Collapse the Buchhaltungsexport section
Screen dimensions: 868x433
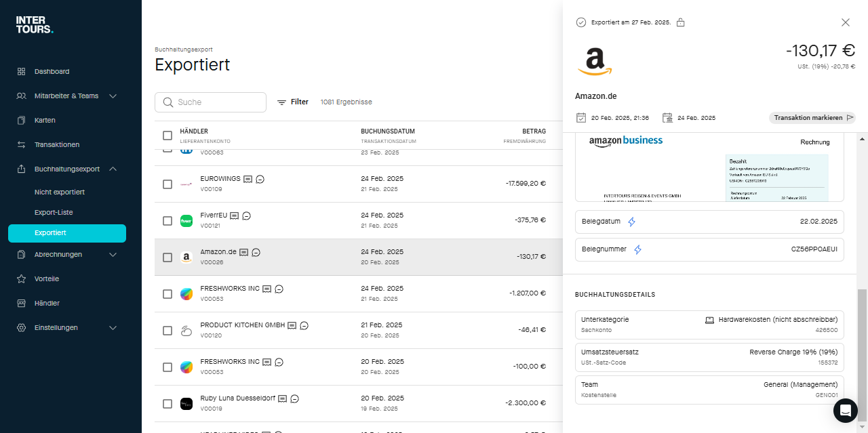coord(113,169)
